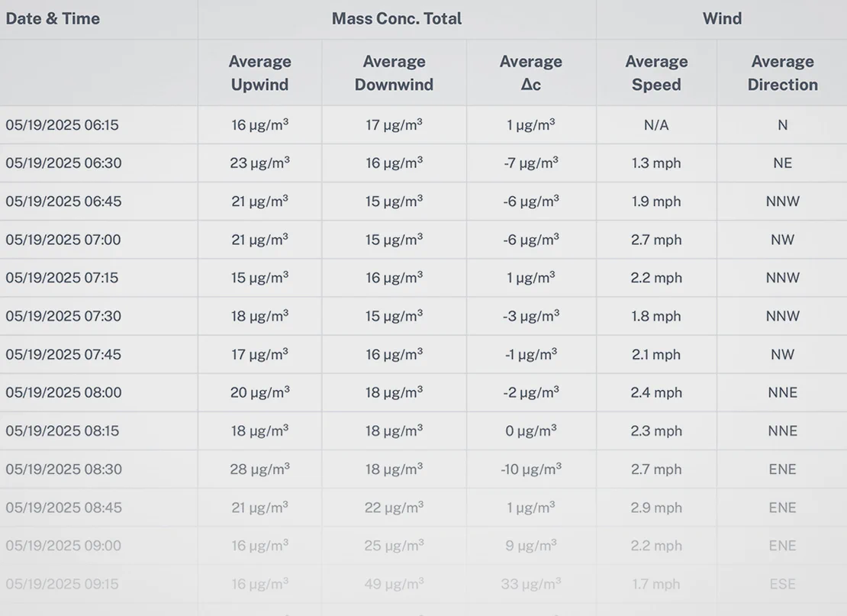Click the Average Downwind column header
Viewport: 847px width, 616px height.
(394, 73)
